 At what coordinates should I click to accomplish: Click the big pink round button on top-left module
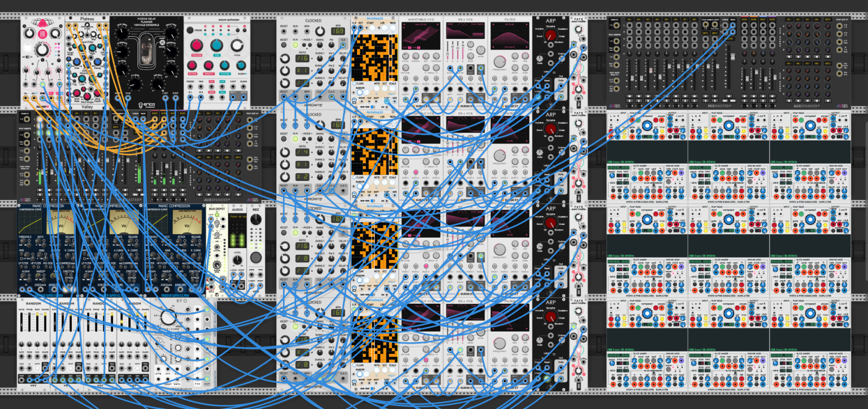point(42,34)
